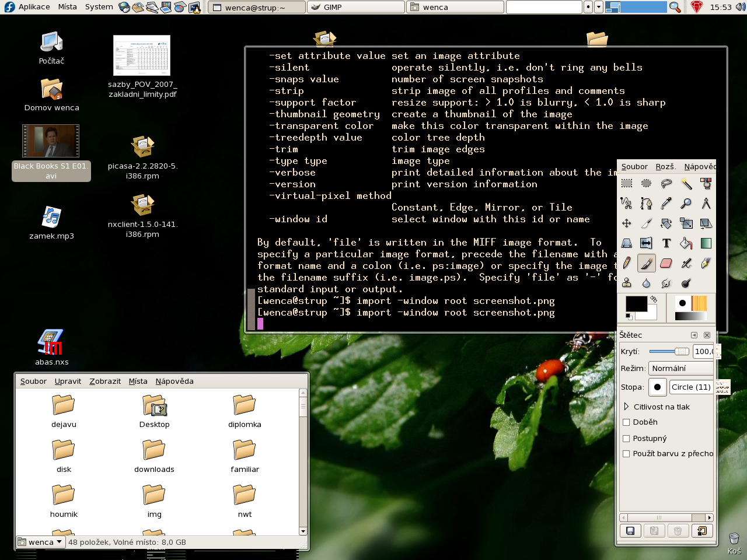Select the Rectangle Select tool in GIMP
747x560 pixels.
point(627,184)
